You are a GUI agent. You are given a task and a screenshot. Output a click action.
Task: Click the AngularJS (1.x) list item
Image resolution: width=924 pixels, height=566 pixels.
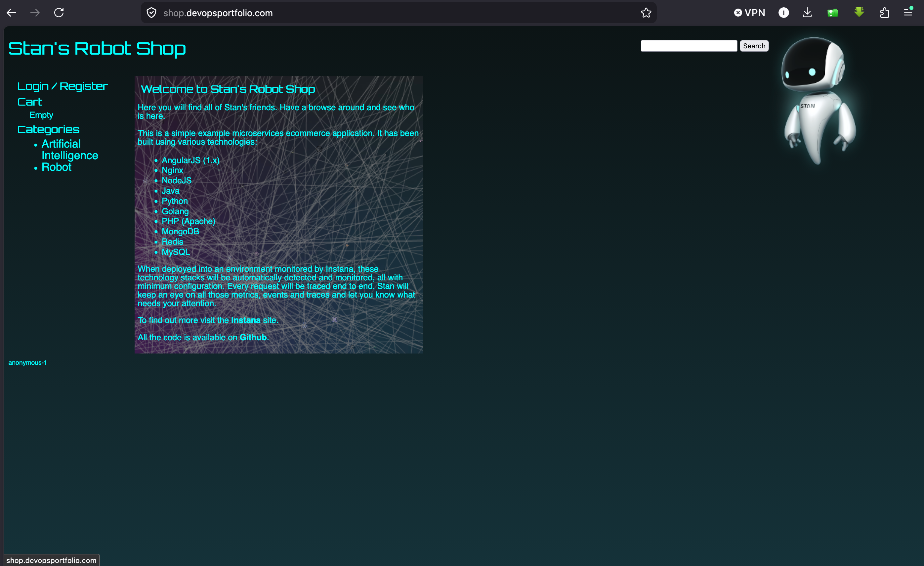pos(190,160)
